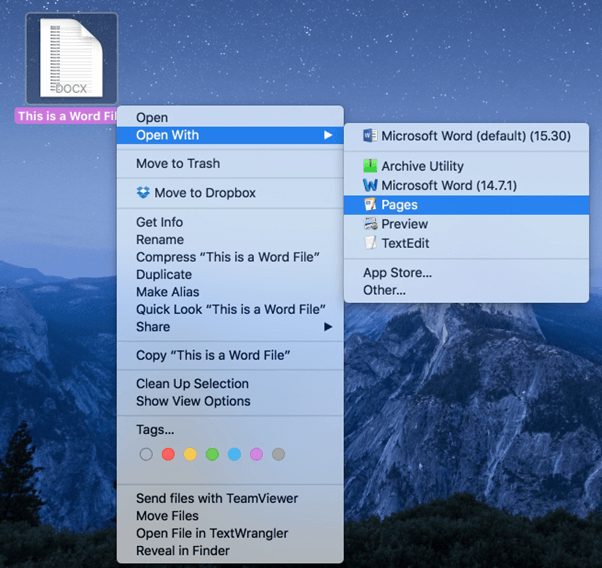The image size is (602, 568).
Task: Select Get Info
Action: click(230, 222)
